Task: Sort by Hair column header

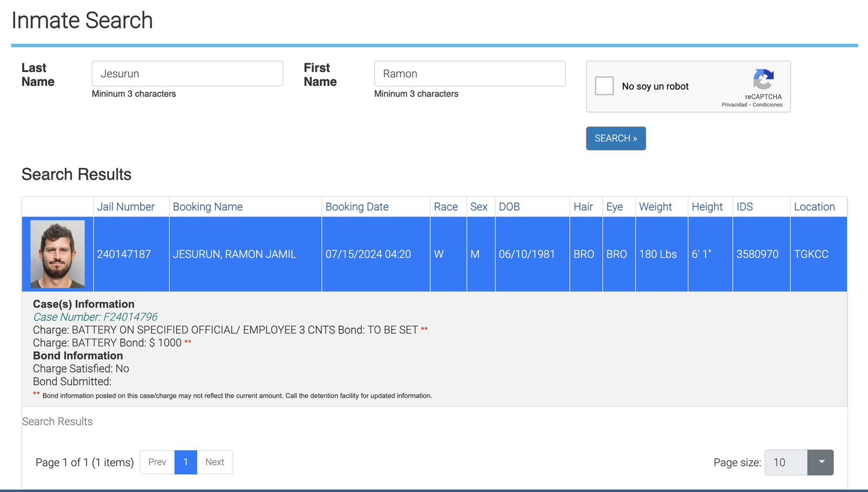Action: tap(583, 207)
